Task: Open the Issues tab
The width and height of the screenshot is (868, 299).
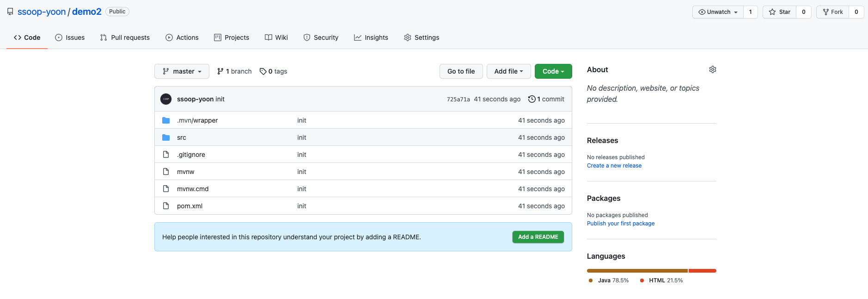Action: click(x=70, y=37)
